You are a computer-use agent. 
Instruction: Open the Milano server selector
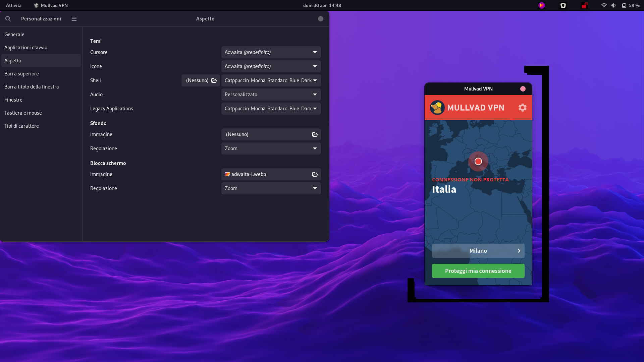pyautogui.click(x=478, y=250)
